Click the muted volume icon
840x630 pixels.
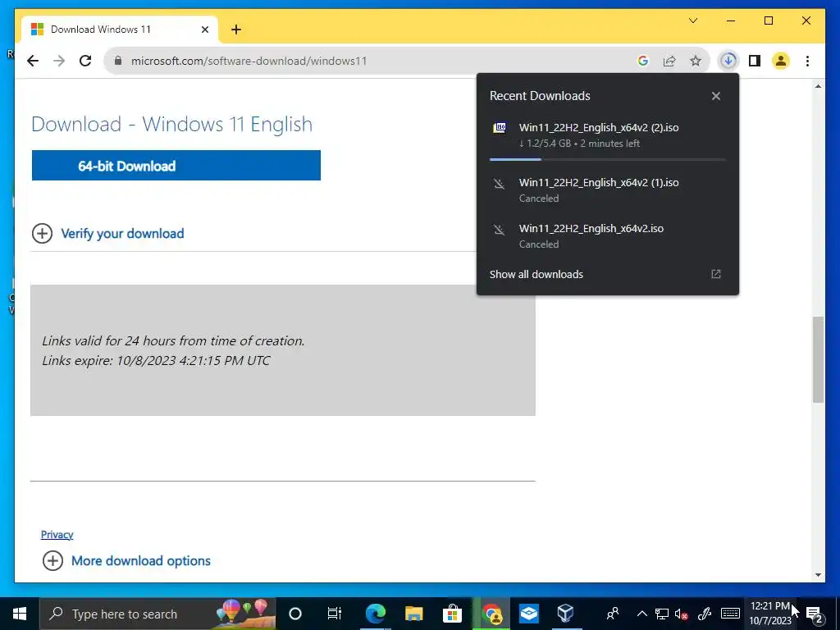pos(682,614)
